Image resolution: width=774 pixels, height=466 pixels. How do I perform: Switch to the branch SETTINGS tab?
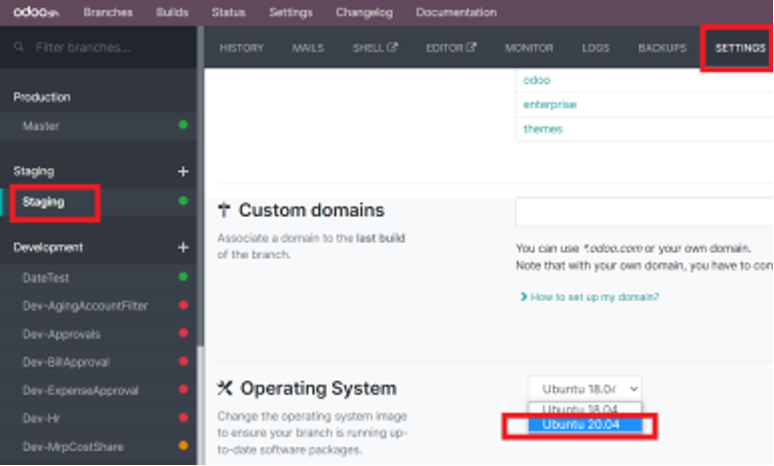click(740, 48)
